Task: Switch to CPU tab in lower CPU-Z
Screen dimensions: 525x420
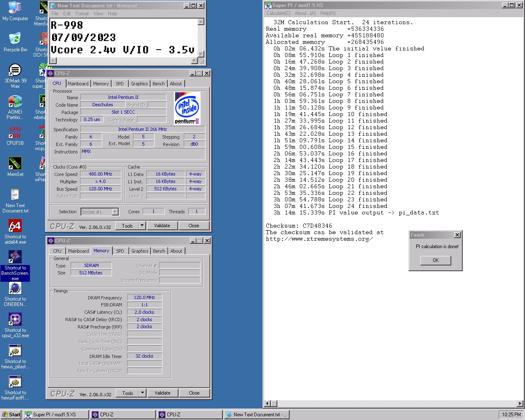Action: click(57, 251)
